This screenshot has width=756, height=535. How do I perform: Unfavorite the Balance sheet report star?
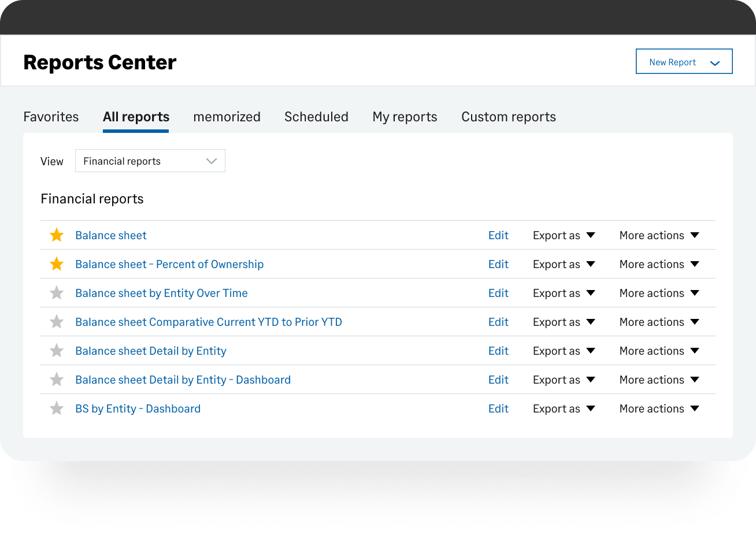(x=57, y=235)
